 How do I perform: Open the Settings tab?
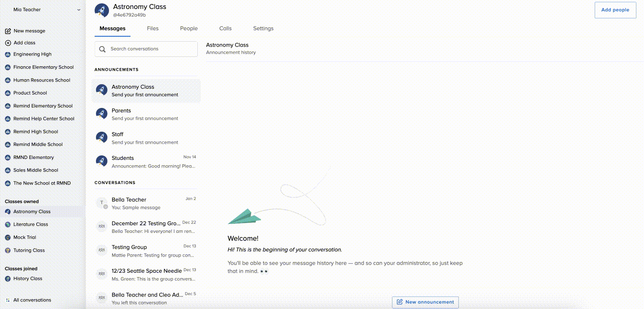tap(263, 28)
